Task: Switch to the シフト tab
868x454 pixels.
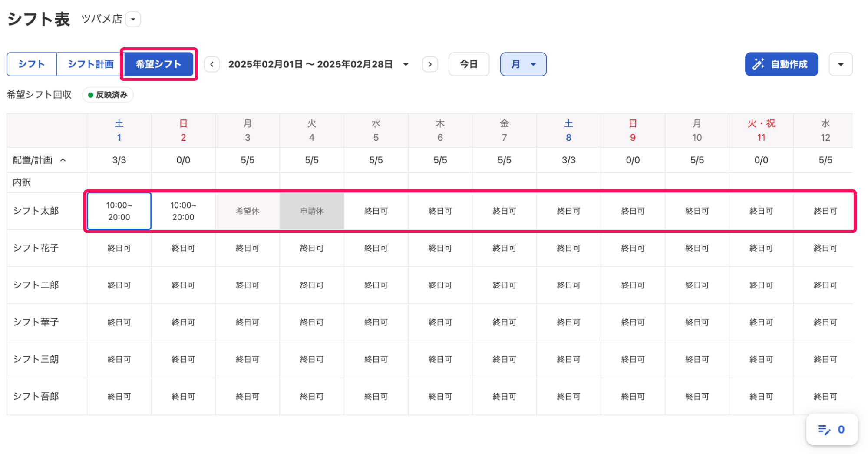Action: [32, 64]
